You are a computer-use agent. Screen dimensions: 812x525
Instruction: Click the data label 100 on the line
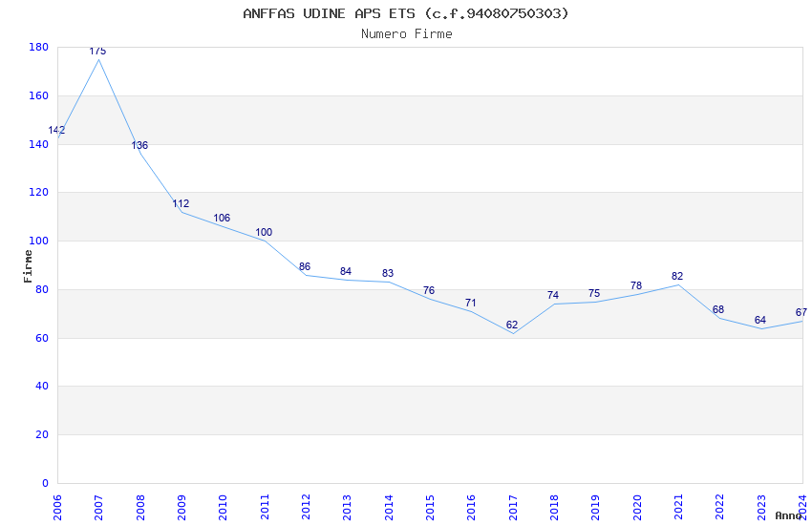[x=264, y=233]
